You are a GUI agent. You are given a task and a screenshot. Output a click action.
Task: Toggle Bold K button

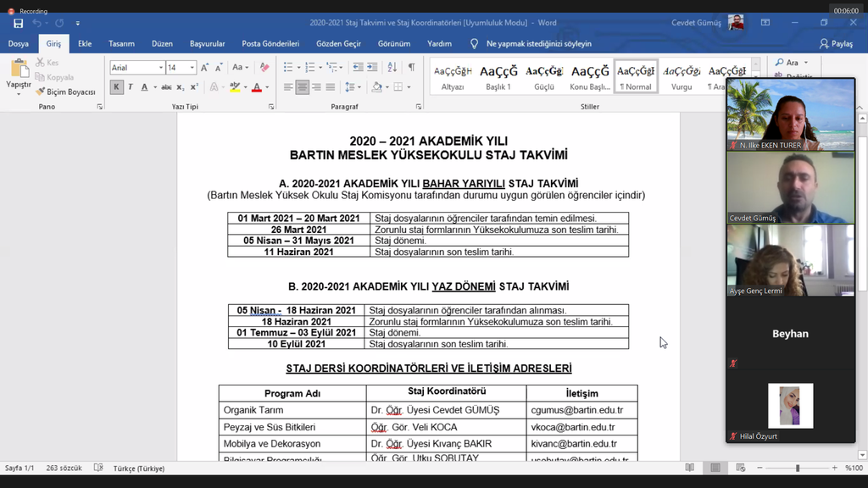coord(116,87)
